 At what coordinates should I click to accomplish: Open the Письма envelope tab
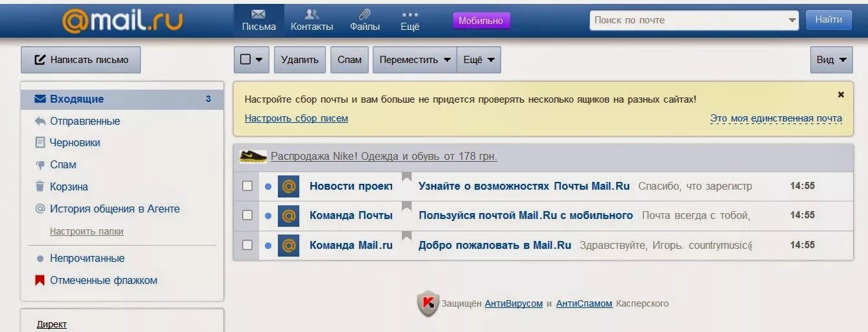tap(259, 20)
